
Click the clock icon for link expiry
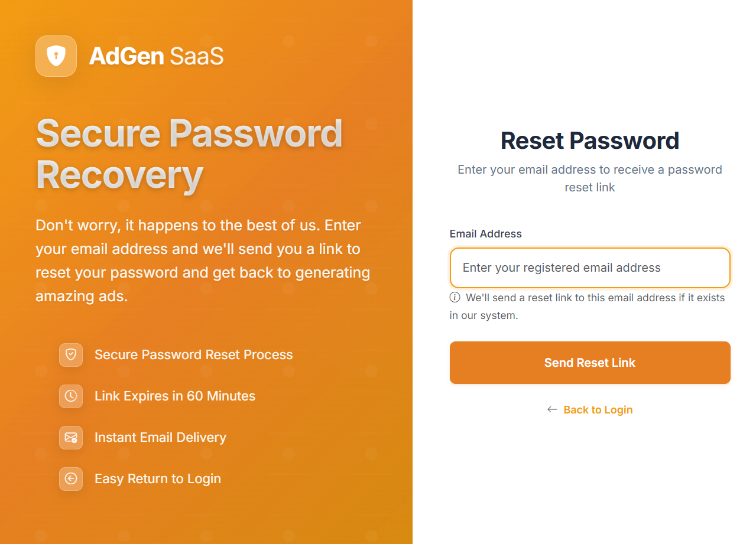71,396
